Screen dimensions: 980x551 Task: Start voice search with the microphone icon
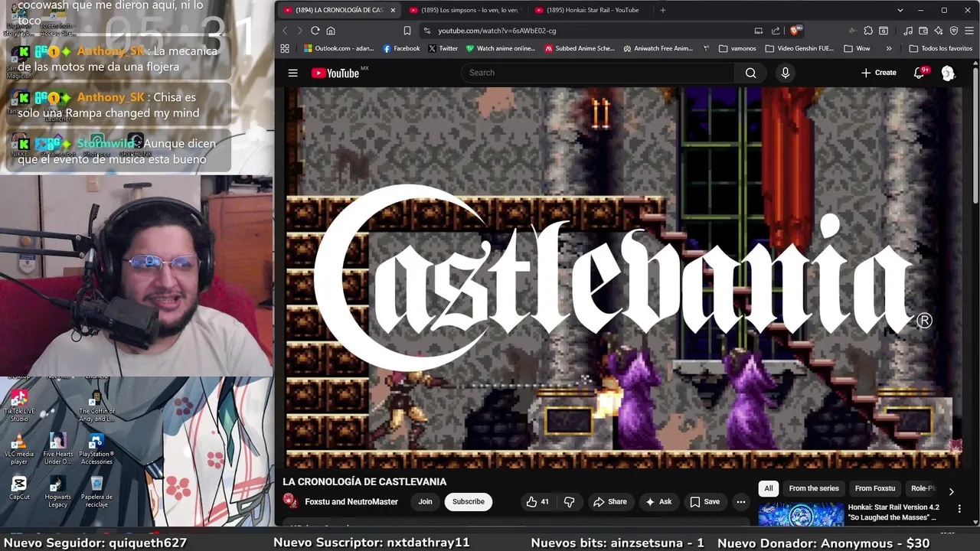coord(785,73)
